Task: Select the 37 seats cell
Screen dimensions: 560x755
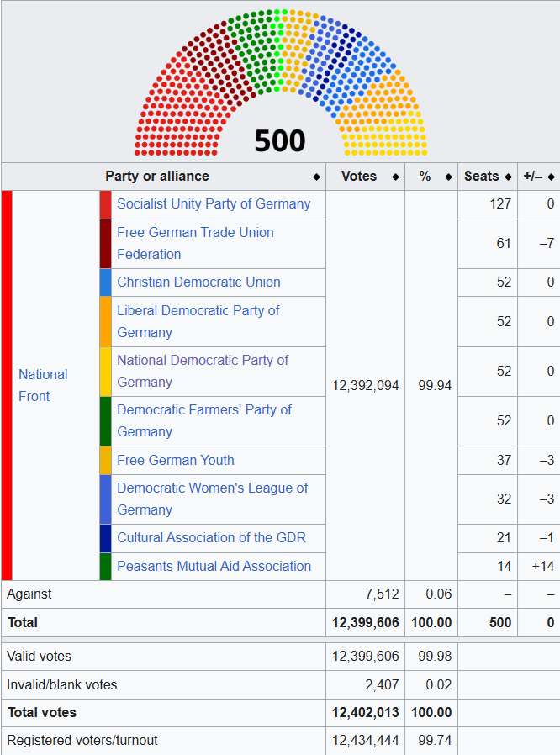Action: click(x=488, y=461)
